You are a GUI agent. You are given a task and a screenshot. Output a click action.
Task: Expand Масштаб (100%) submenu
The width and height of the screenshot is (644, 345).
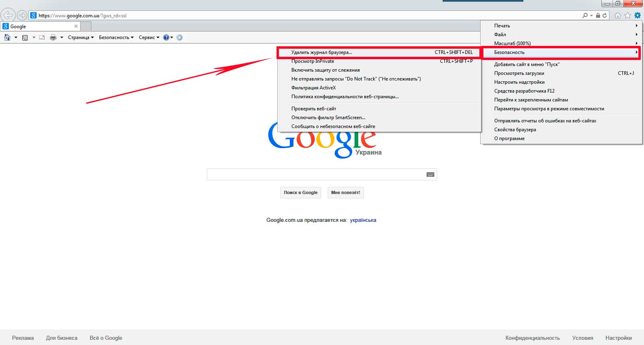[561, 43]
